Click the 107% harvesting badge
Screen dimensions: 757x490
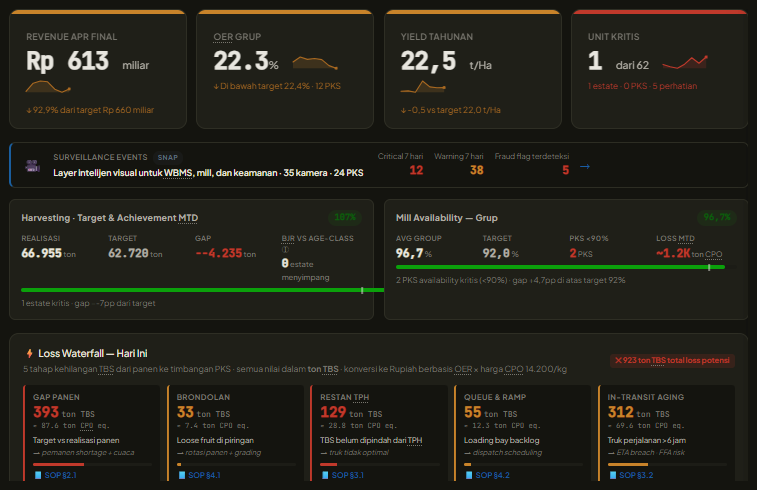[x=345, y=217]
